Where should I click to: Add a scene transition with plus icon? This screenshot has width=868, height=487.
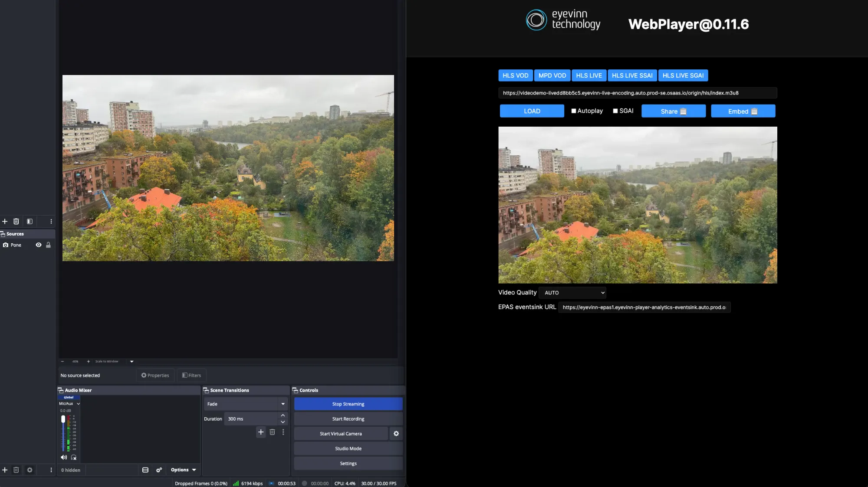coord(261,432)
